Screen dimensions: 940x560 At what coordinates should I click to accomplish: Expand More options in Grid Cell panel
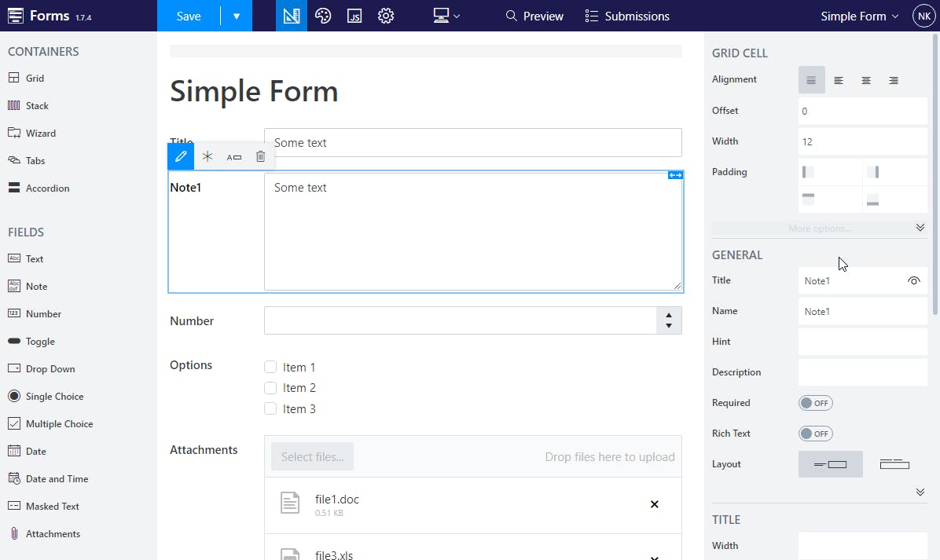coord(819,227)
